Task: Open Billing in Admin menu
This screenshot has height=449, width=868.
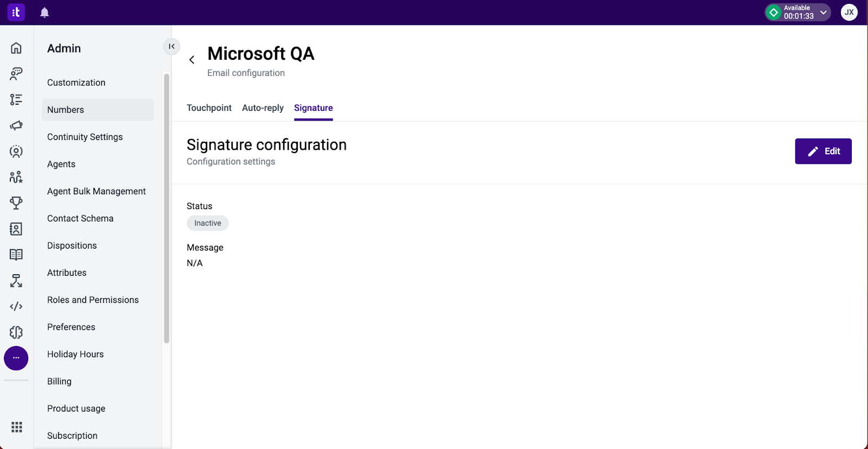Action: pos(98,381)
